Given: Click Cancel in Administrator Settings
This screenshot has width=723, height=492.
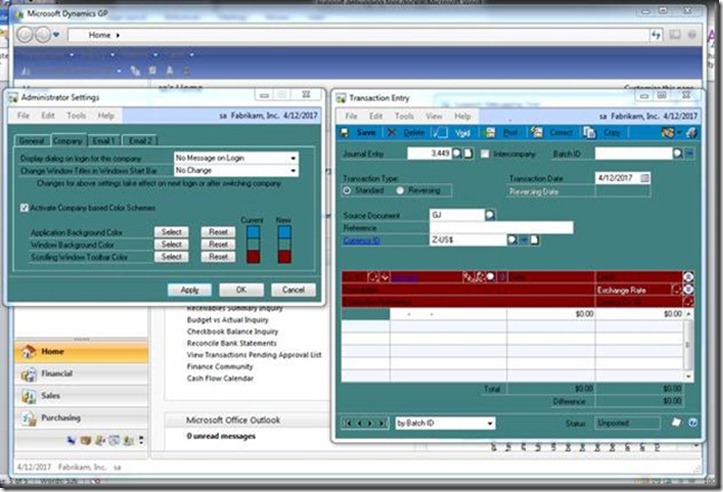Looking at the screenshot, I should click(293, 290).
